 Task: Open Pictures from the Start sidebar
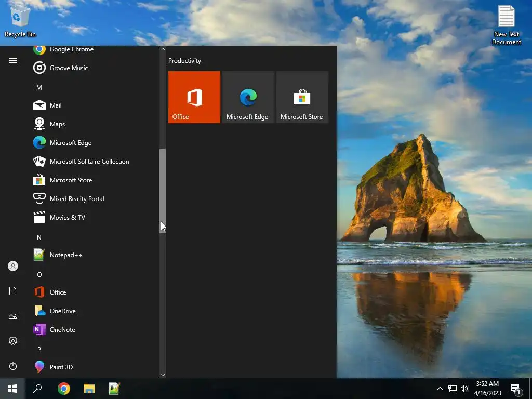[x=13, y=316]
